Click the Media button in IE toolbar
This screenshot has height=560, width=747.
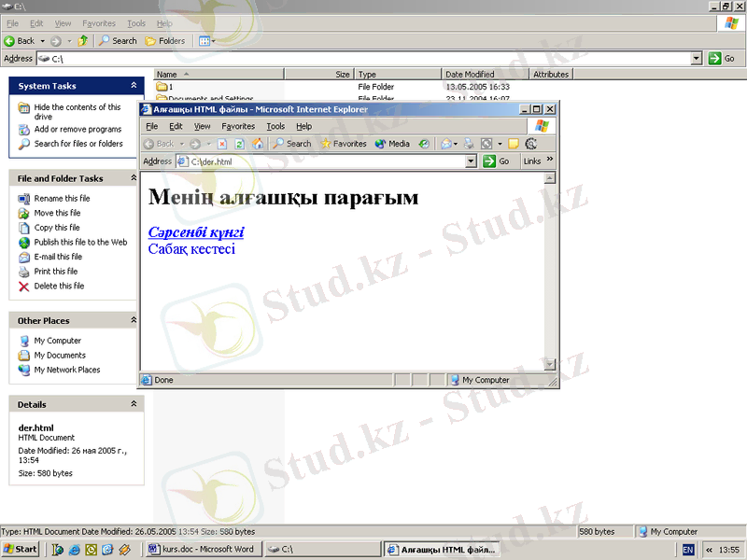(392, 144)
